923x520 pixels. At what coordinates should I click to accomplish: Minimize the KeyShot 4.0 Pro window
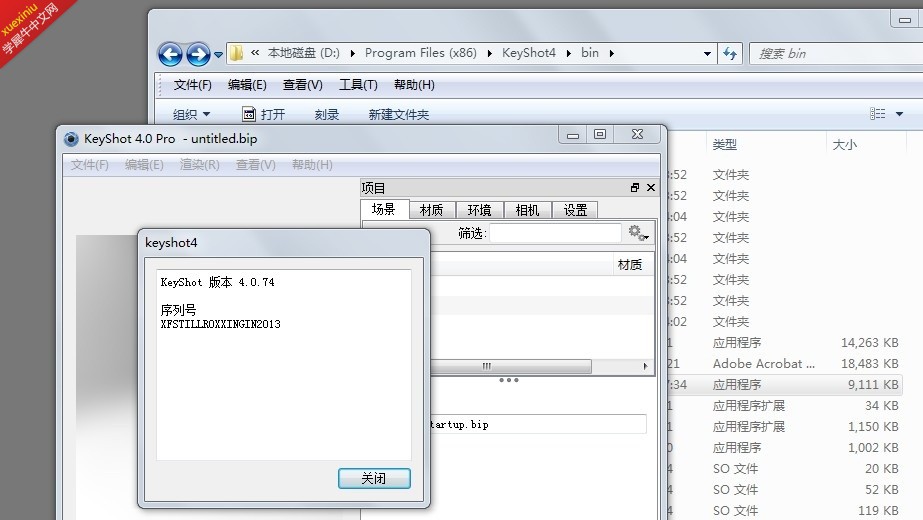(573, 135)
